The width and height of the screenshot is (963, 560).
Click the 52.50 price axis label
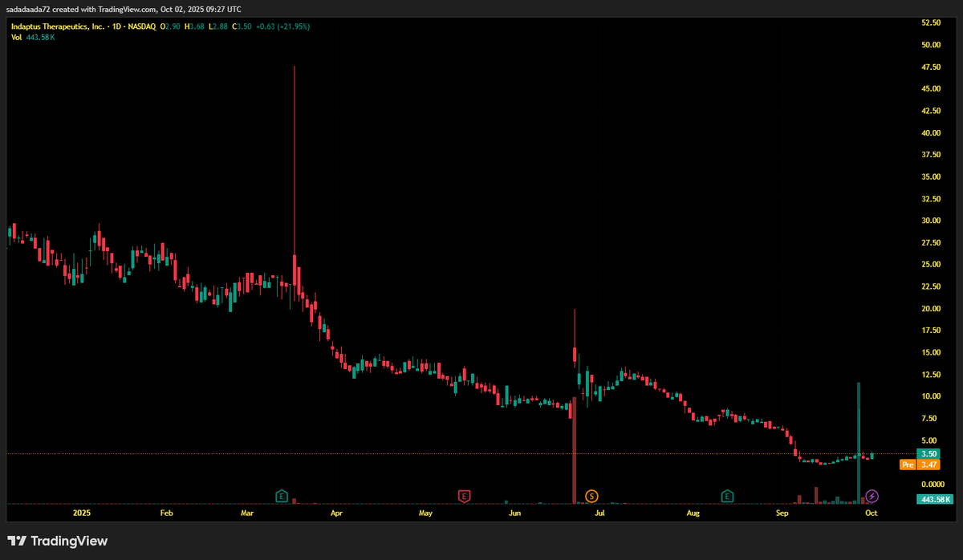point(931,22)
